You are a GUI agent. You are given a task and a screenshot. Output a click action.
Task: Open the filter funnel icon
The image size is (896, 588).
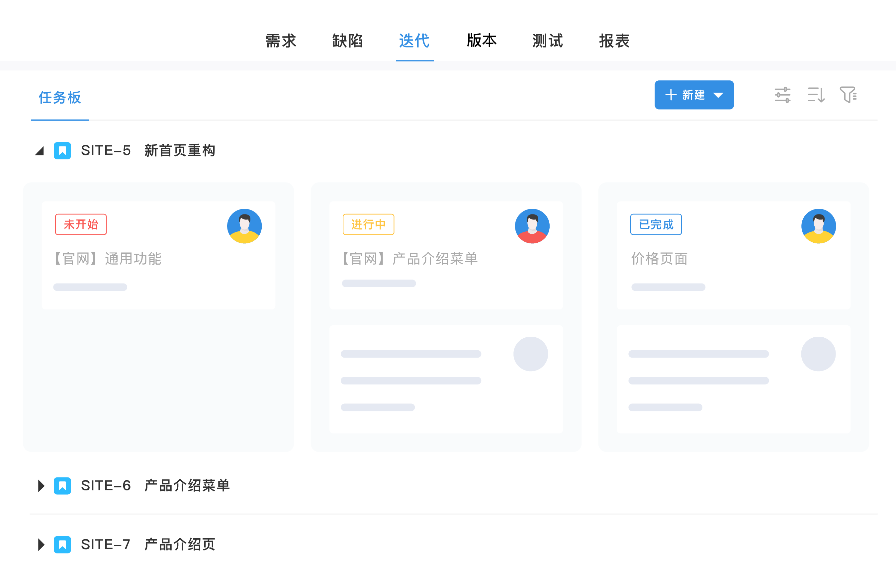tap(848, 95)
